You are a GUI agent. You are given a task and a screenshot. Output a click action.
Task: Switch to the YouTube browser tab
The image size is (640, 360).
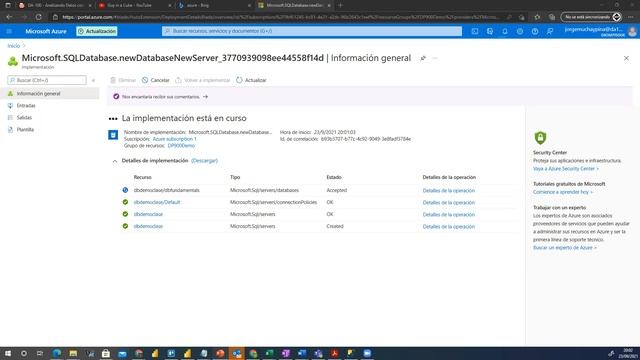click(135, 5)
